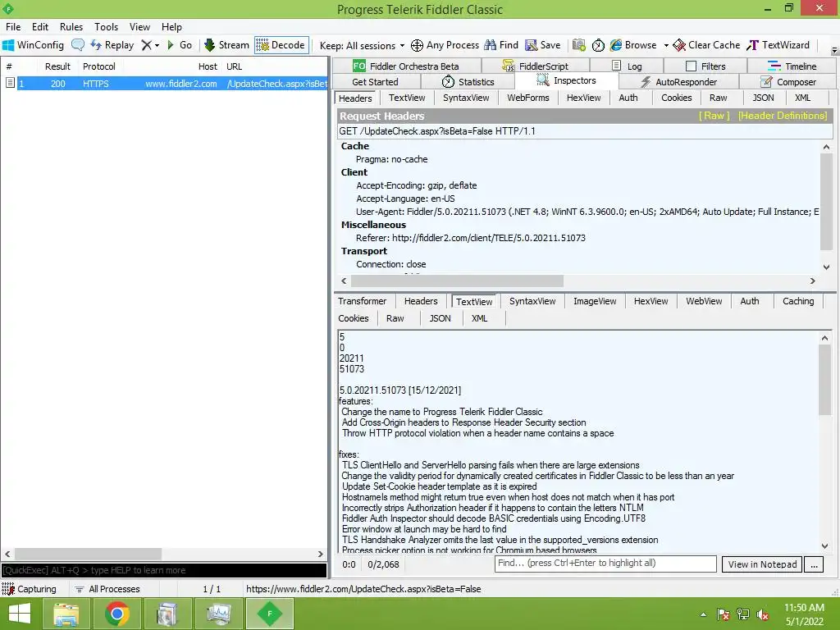Focus the Find text field
The width and height of the screenshot is (840, 630).
[x=605, y=564]
